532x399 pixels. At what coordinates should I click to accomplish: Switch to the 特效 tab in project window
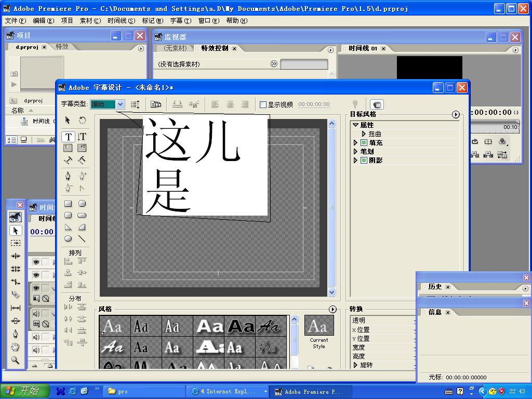(62, 47)
